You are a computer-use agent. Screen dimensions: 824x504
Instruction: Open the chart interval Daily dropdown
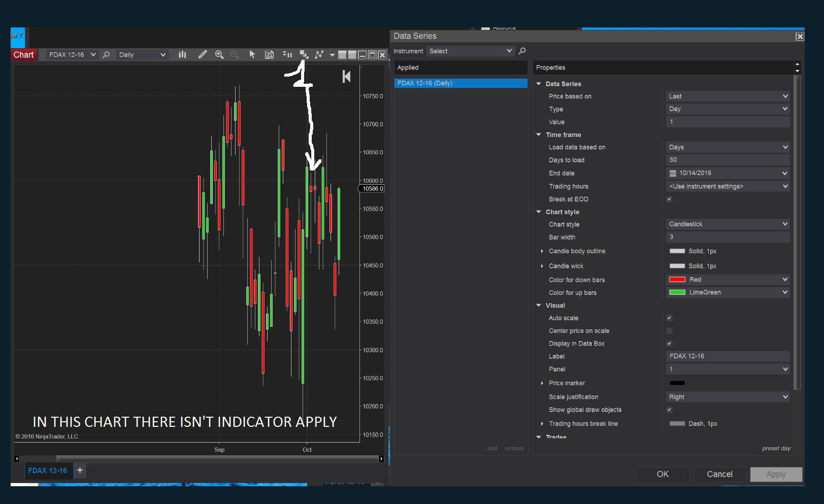[x=142, y=55]
